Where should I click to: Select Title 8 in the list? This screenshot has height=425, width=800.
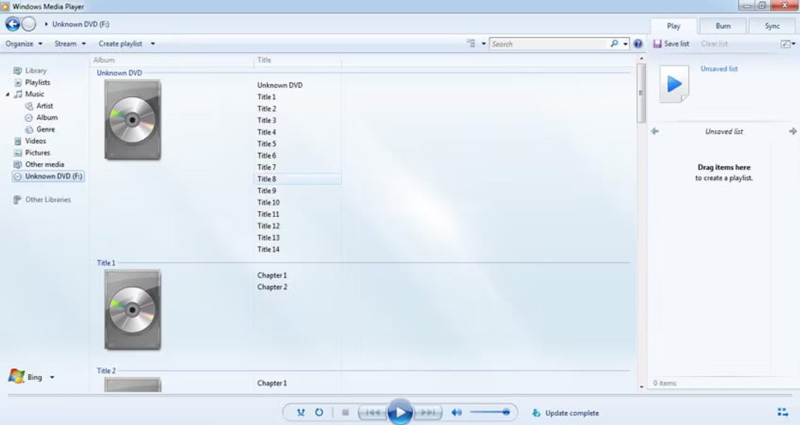pos(297,179)
